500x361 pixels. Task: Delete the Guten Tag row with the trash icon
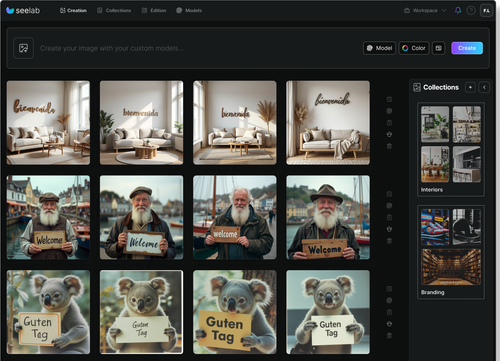pos(389,335)
